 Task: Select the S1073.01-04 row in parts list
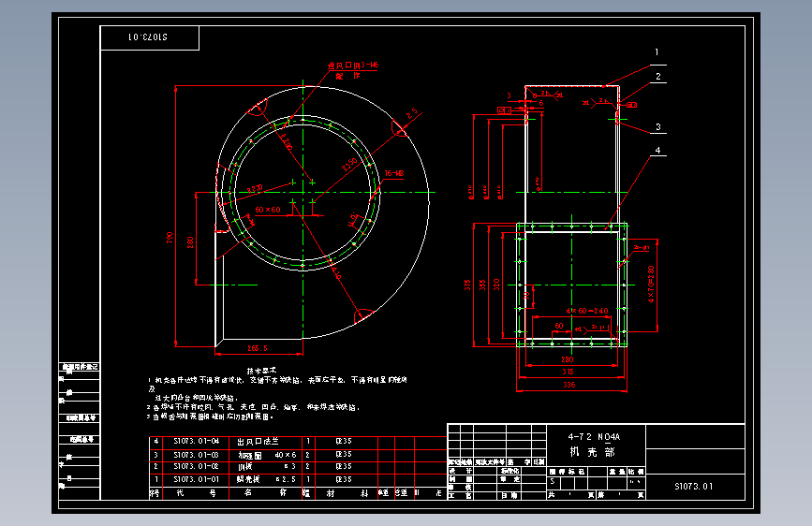(298, 442)
